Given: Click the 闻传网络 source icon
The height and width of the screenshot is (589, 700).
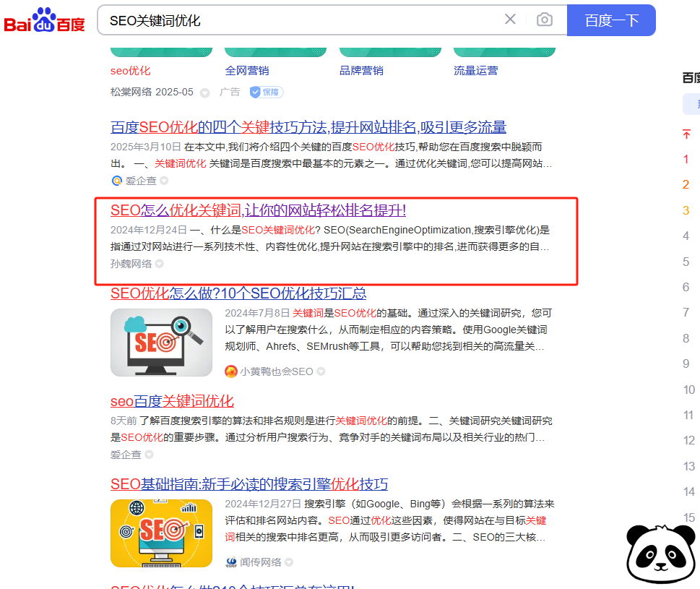Looking at the screenshot, I should [230, 562].
